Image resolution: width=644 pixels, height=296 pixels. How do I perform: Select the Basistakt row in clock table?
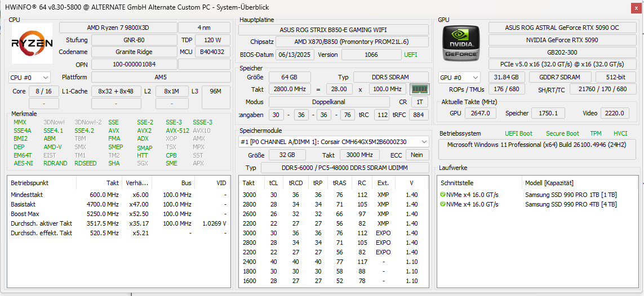119,204
